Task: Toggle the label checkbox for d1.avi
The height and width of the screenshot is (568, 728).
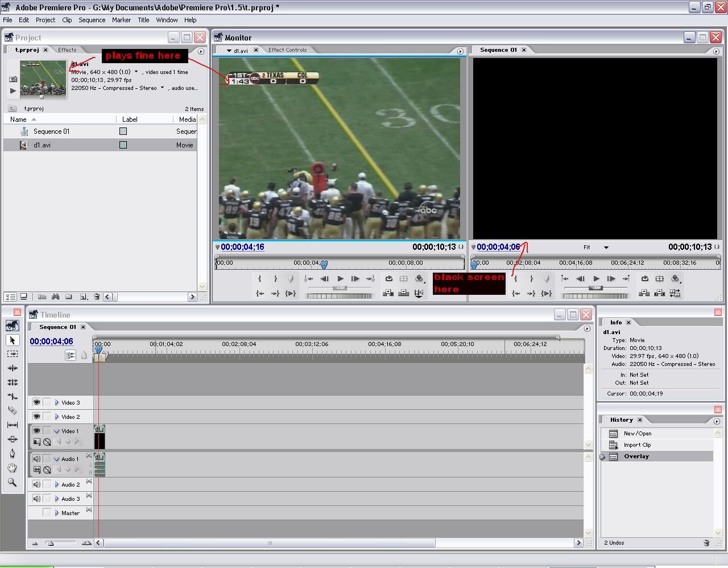Action: pyautogui.click(x=123, y=145)
